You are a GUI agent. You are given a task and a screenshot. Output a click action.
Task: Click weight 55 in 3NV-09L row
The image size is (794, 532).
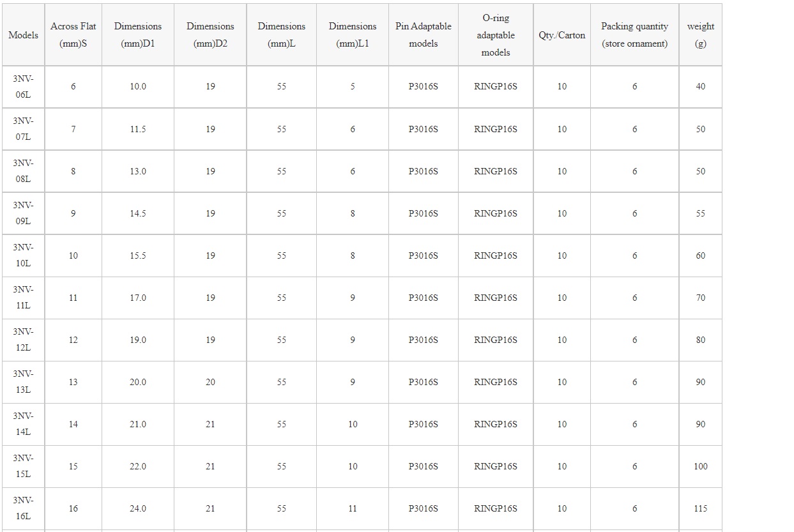[x=701, y=213]
